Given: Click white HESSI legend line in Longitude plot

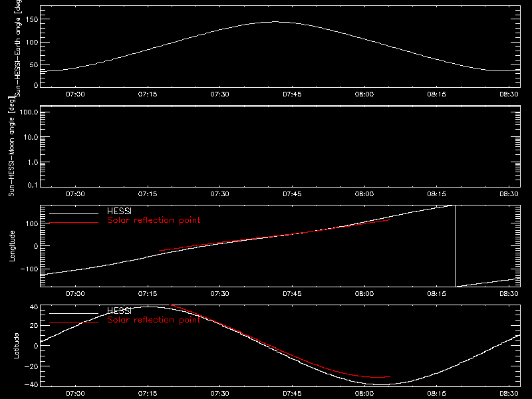Looking at the screenshot, I should point(74,213).
